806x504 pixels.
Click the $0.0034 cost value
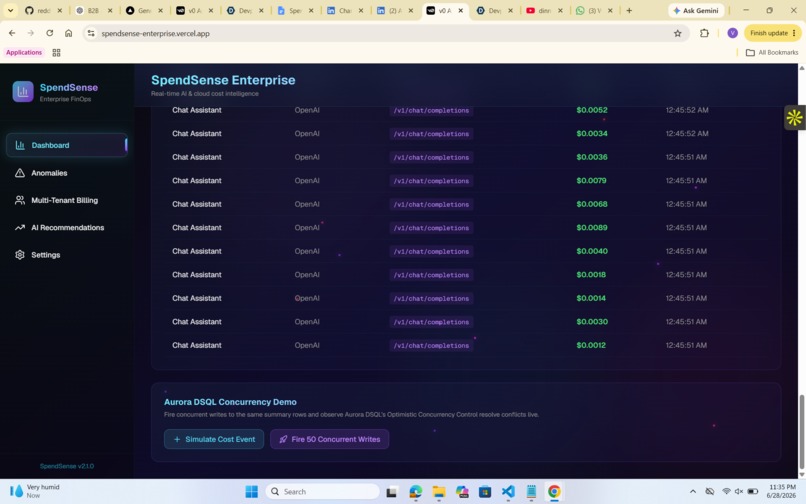[x=592, y=133]
